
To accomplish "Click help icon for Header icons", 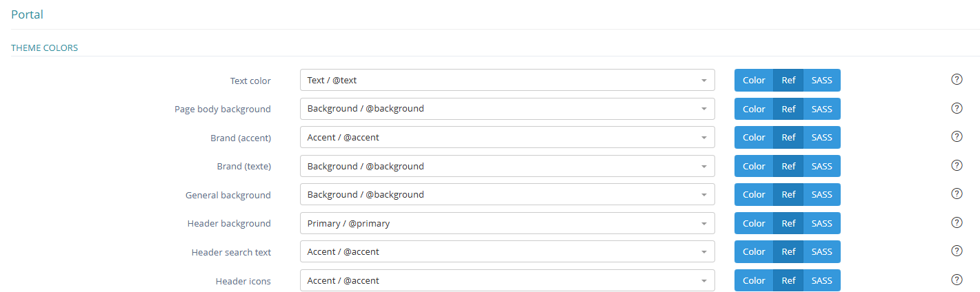I will tap(957, 280).
